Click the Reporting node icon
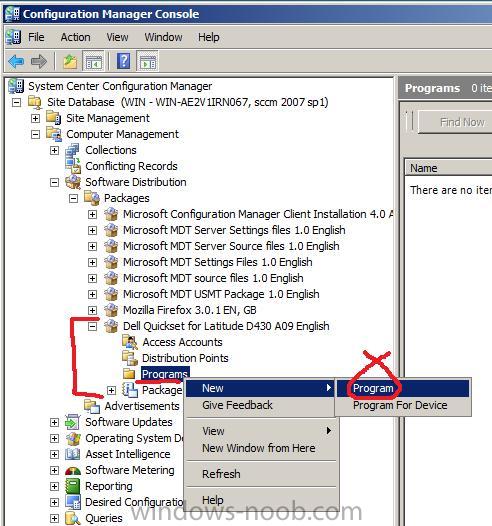492x526 pixels. coord(73,486)
